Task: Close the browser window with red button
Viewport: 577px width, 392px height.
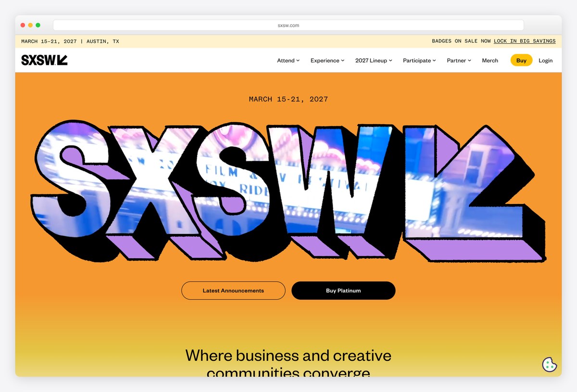Action: [x=23, y=25]
